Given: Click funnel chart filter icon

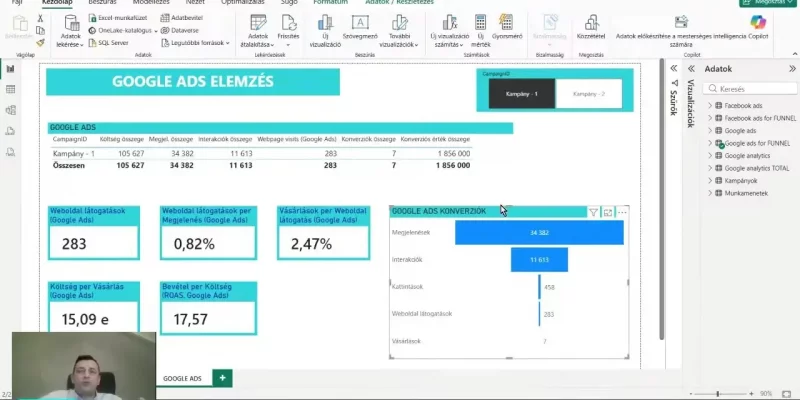Looking at the screenshot, I should [593, 212].
